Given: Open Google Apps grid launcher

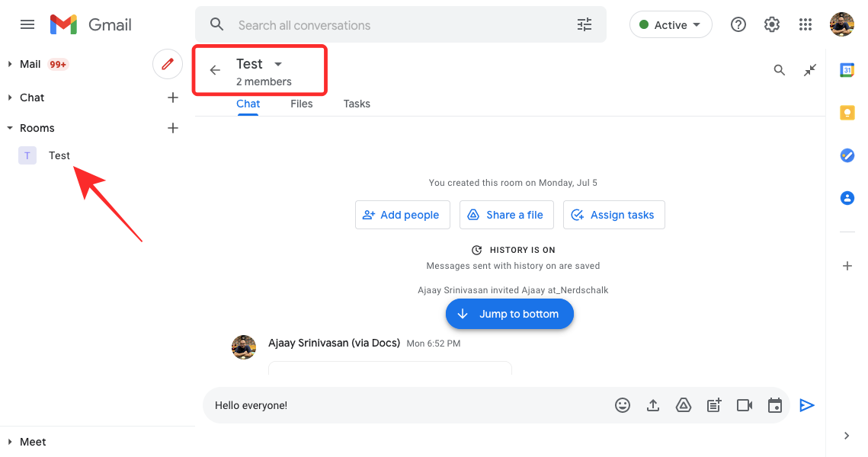Looking at the screenshot, I should pyautogui.click(x=806, y=25).
